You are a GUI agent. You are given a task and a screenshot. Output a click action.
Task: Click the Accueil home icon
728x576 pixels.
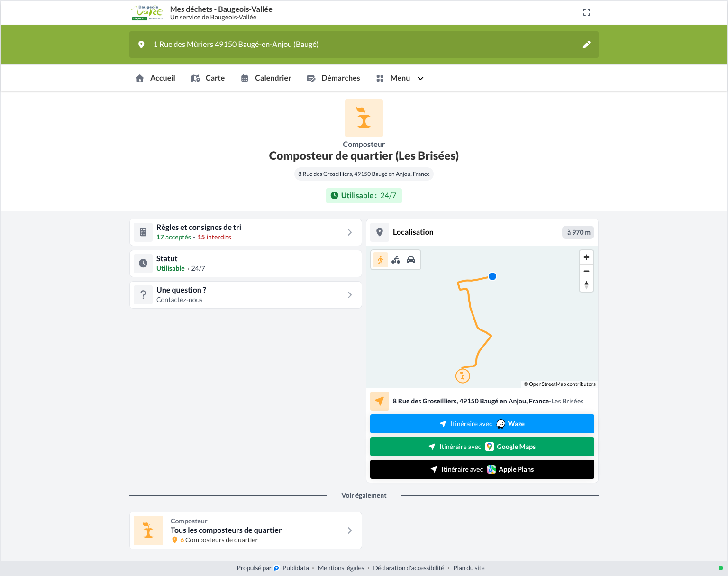[140, 78]
